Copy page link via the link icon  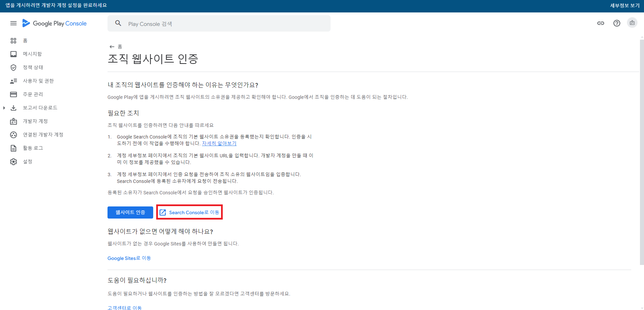(601, 23)
